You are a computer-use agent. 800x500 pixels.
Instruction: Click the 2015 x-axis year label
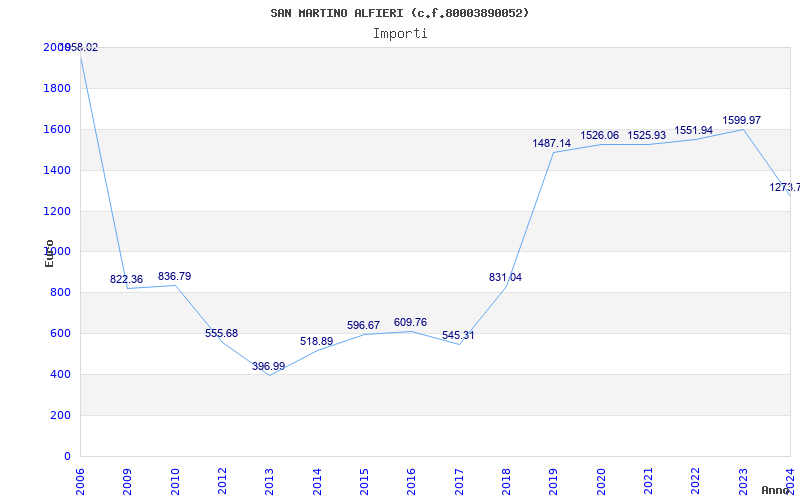point(364,481)
